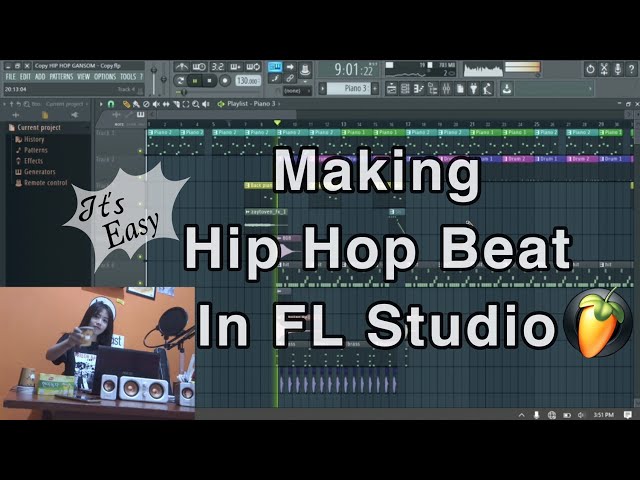Open the Channel rack icon

[405, 89]
